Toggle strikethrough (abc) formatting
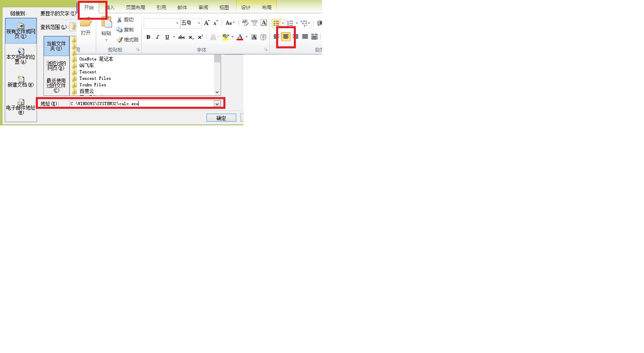 click(x=182, y=37)
